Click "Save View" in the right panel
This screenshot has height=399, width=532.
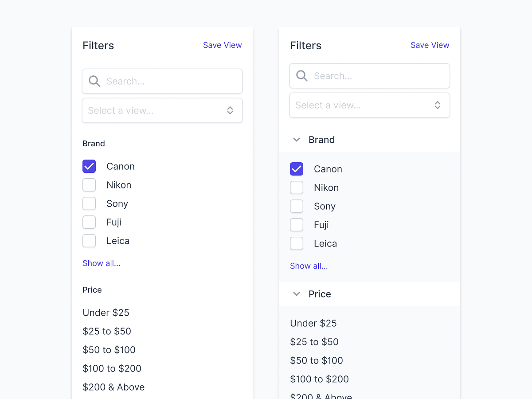pos(430,45)
